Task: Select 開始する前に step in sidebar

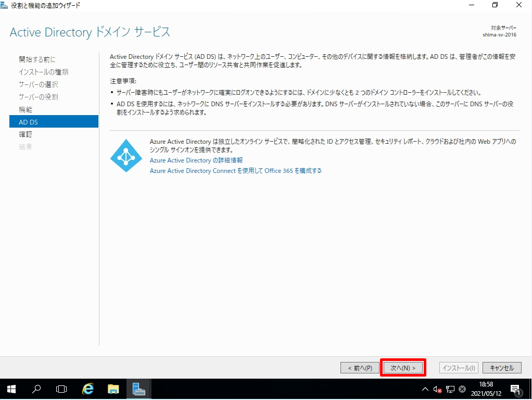Action: (37, 59)
